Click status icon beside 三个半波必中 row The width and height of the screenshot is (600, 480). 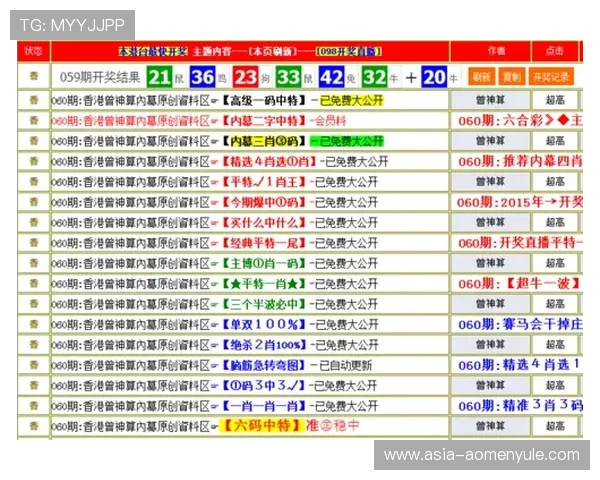[34, 304]
